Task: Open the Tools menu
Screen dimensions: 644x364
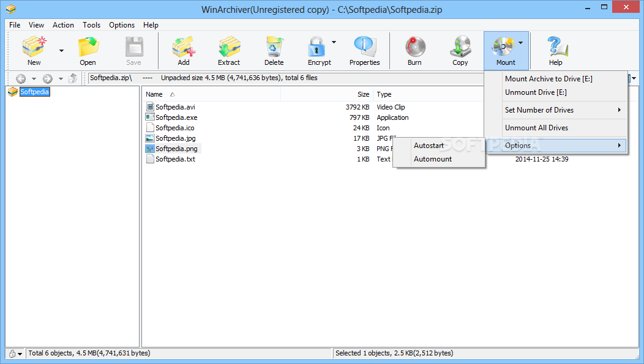Action: point(91,25)
